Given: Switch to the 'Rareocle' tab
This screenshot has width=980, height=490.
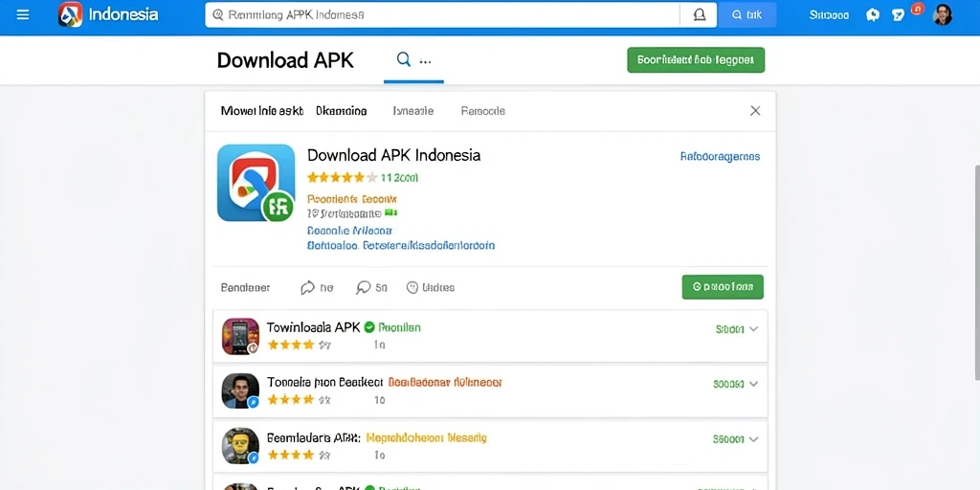Looking at the screenshot, I should pyautogui.click(x=483, y=111).
